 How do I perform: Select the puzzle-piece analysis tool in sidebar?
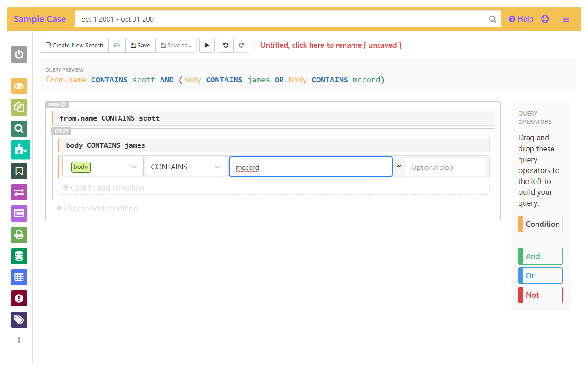(x=19, y=150)
